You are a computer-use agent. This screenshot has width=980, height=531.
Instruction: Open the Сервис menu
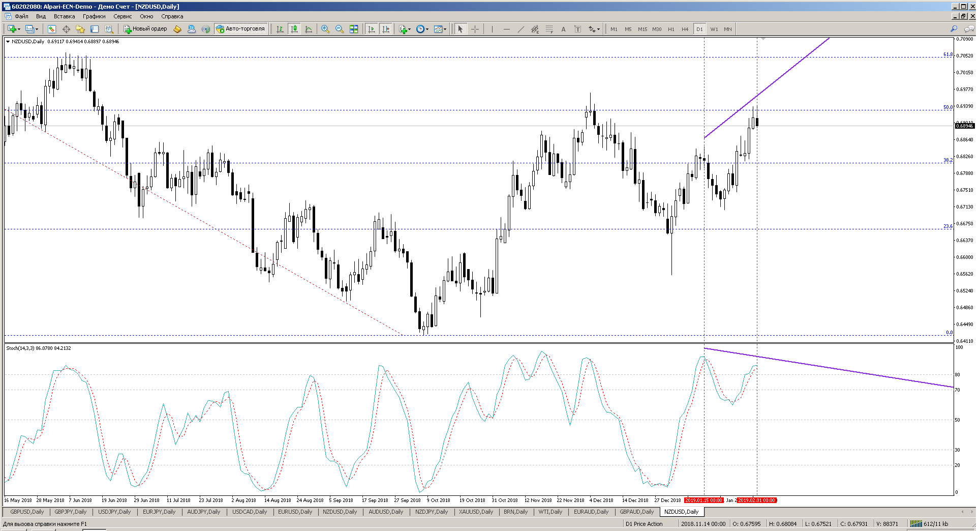(122, 16)
